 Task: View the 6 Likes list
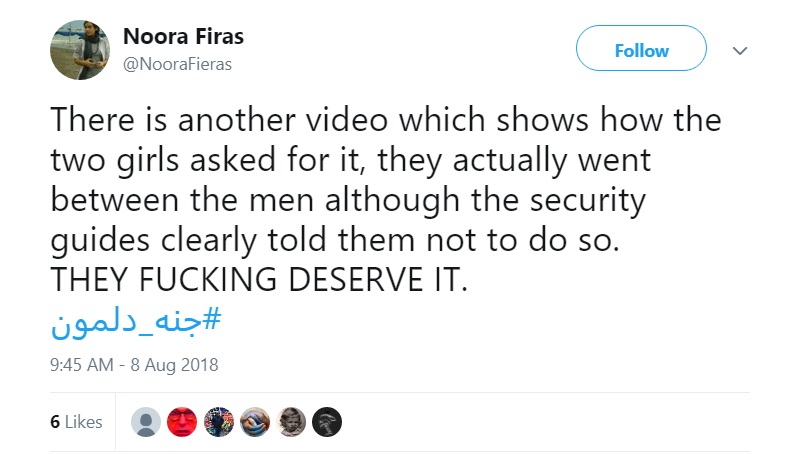click(x=77, y=422)
